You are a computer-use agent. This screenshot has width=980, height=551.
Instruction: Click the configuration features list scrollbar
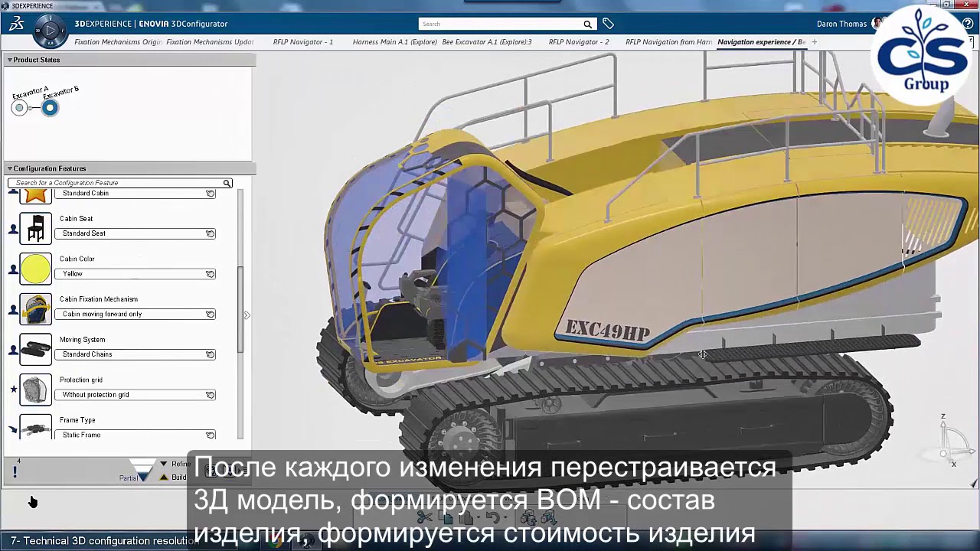tap(240, 309)
